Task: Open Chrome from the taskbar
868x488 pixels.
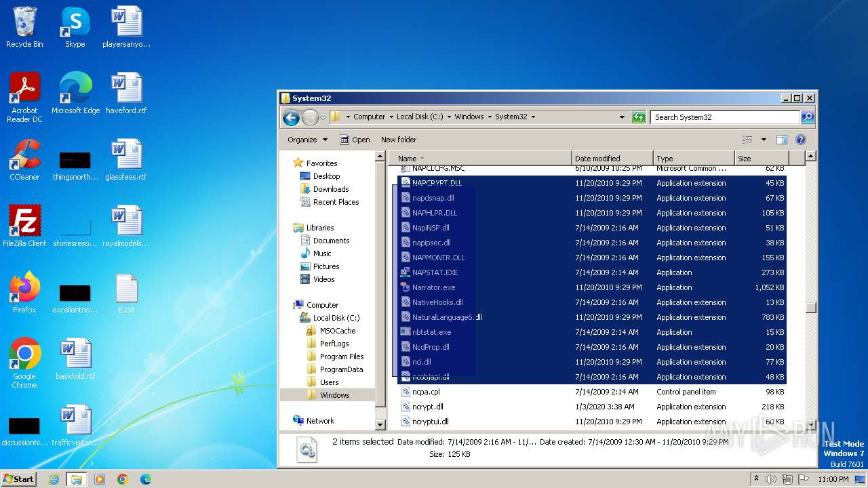Action: click(122, 479)
